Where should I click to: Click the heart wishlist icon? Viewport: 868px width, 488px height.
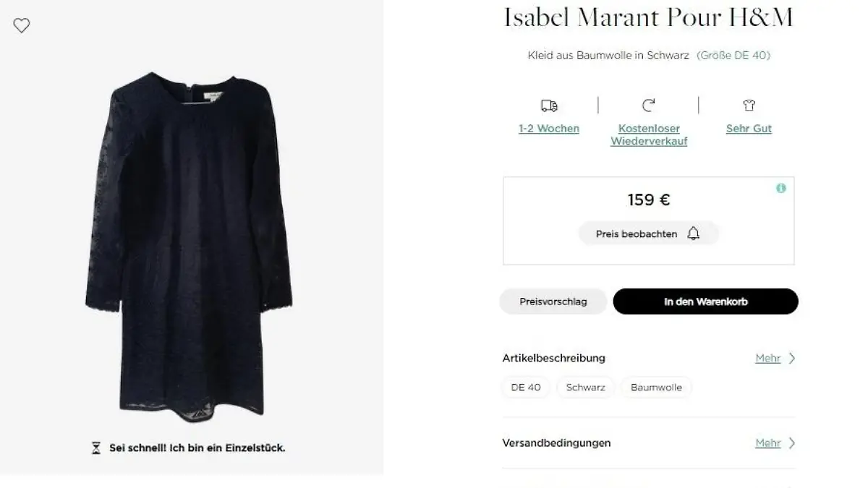tap(22, 26)
